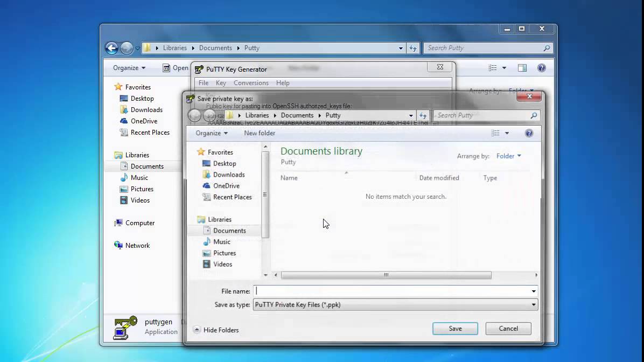
Task: Click the Save button
Action: pyautogui.click(x=455, y=329)
